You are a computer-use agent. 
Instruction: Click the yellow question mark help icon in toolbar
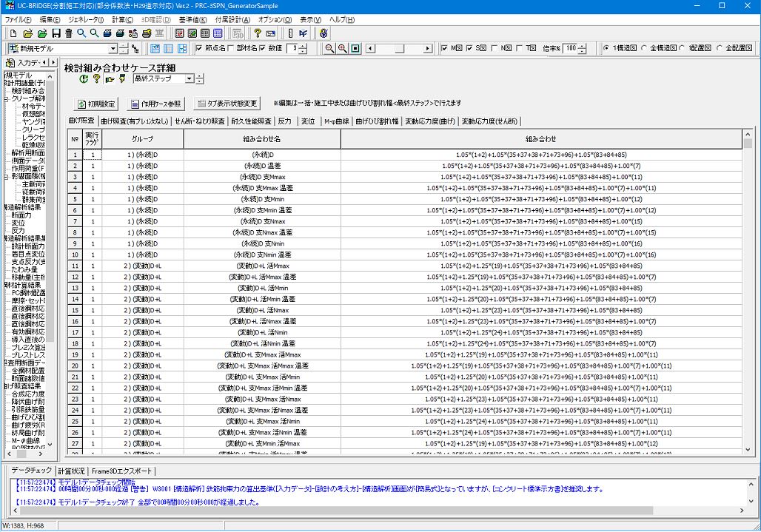pyautogui.click(x=257, y=33)
